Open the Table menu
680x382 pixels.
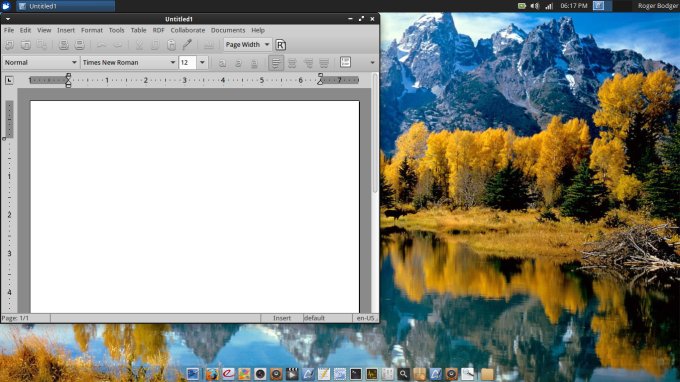(x=138, y=30)
